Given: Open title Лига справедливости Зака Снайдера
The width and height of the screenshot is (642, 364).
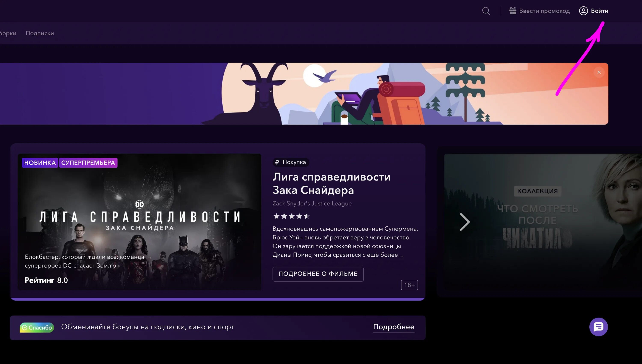Looking at the screenshot, I should (x=331, y=183).
